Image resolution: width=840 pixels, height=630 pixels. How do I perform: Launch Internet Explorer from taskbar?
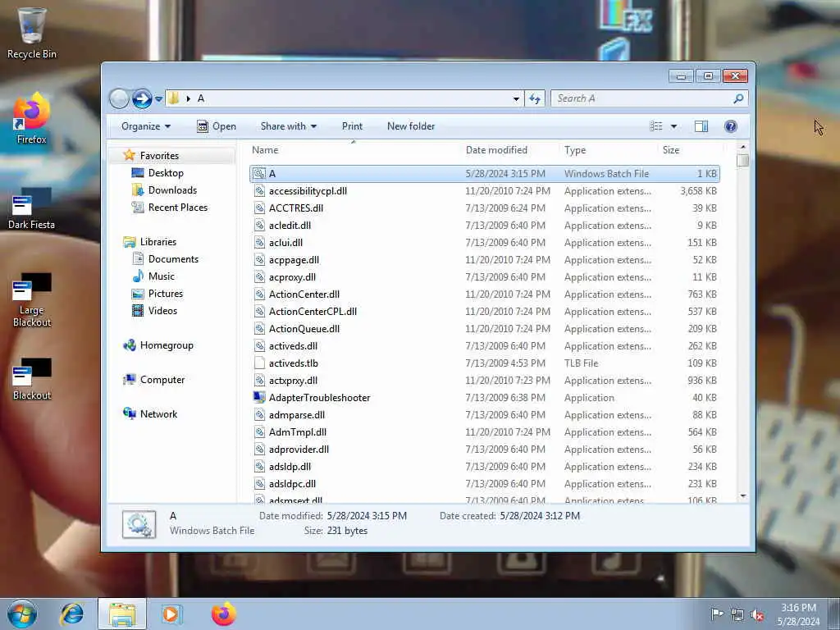[72, 614]
